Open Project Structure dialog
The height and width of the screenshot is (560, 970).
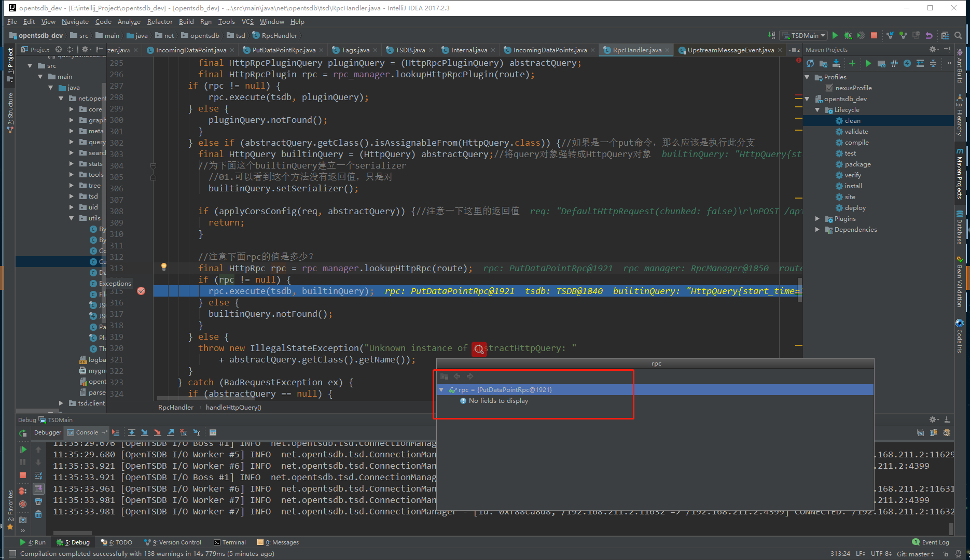tap(945, 35)
